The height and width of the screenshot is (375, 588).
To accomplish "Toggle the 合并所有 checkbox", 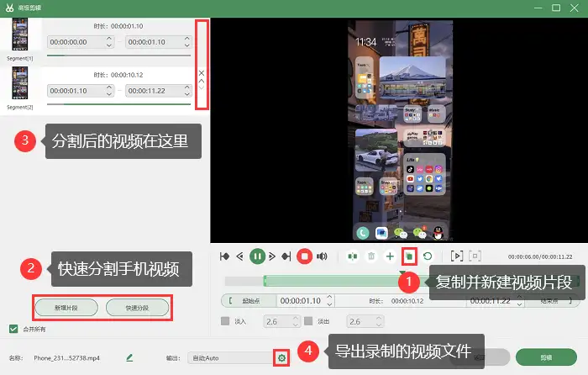I will click(13, 329).
